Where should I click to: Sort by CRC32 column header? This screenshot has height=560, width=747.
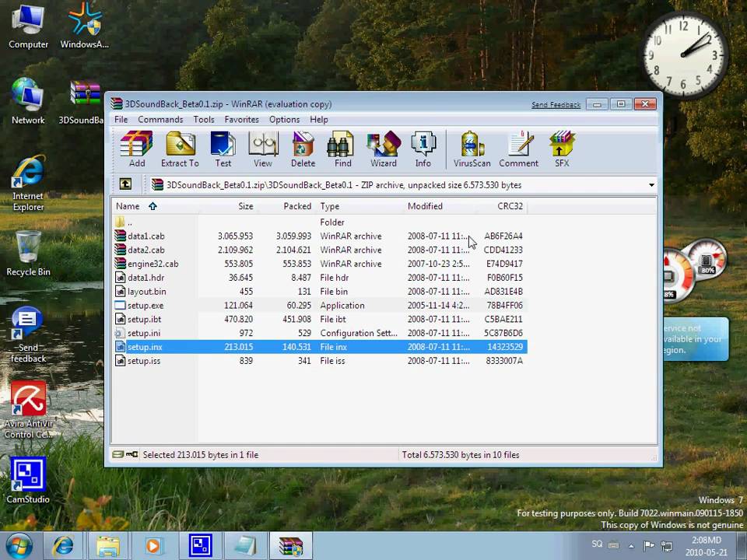(500, 206)
